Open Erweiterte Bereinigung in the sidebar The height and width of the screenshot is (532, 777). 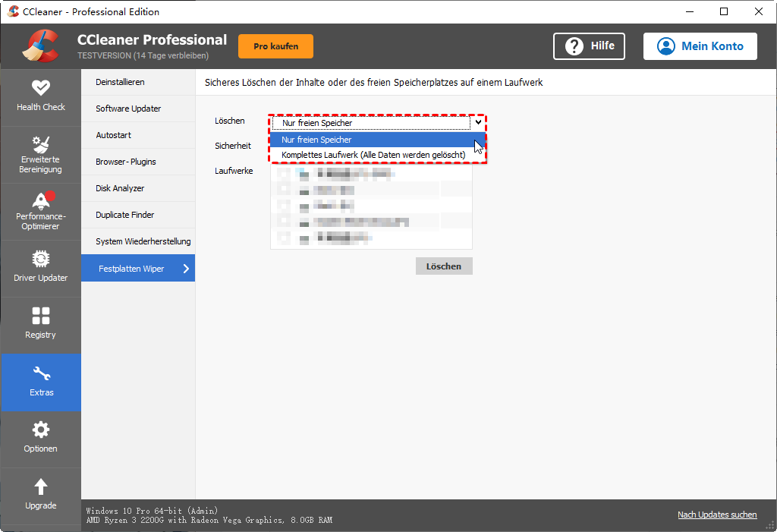coord(41,155)
